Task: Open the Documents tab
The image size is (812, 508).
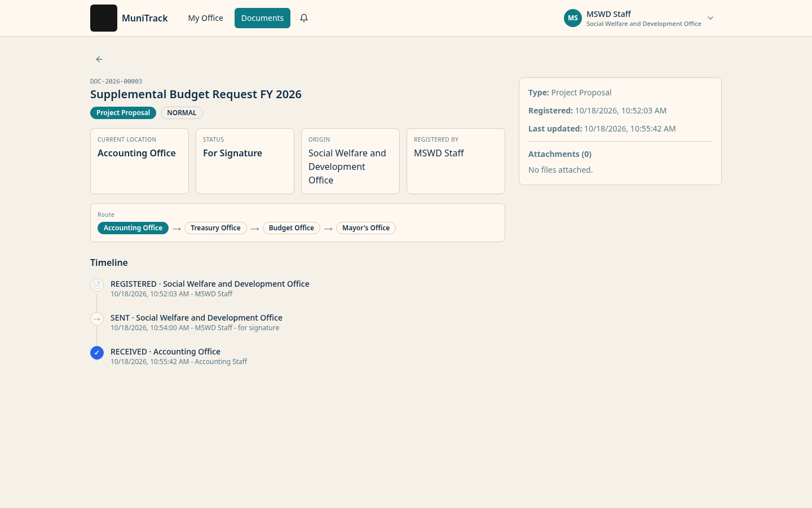Action: pos(262,18)
